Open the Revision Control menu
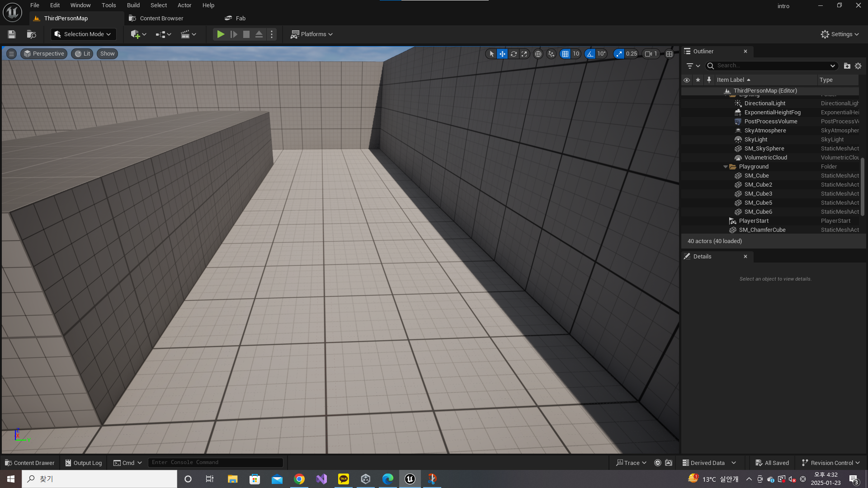Screen dimensions: 868x488 831,463
